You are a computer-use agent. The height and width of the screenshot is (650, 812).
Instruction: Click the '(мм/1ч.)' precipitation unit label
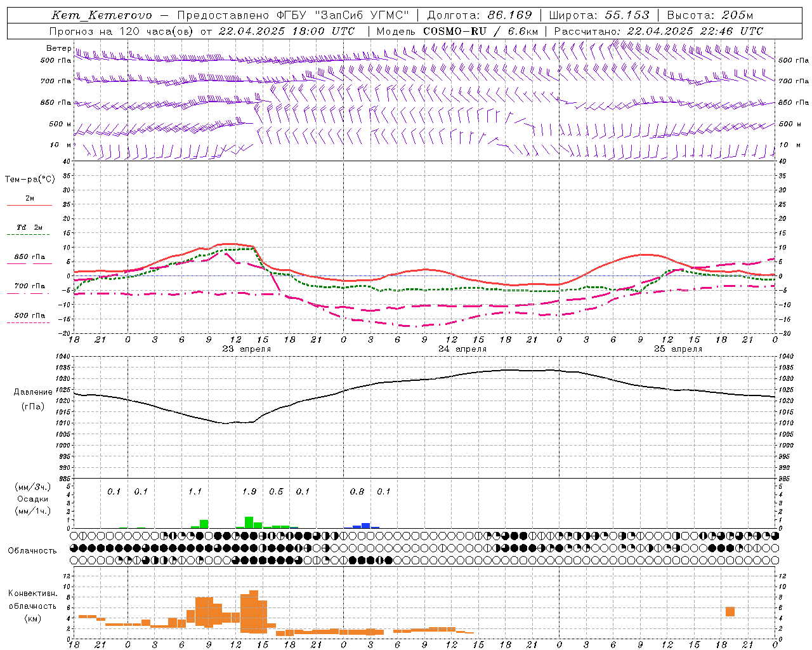pos(33,511)
